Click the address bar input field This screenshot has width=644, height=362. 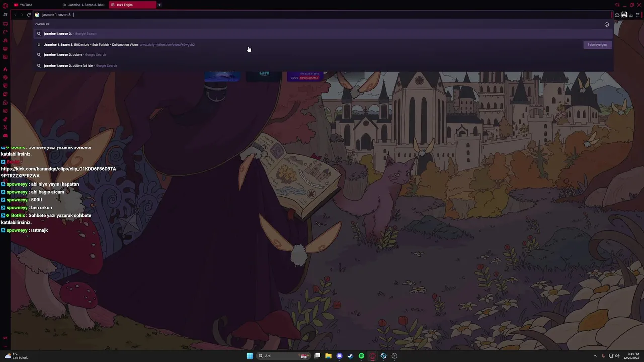coord(322,15)
